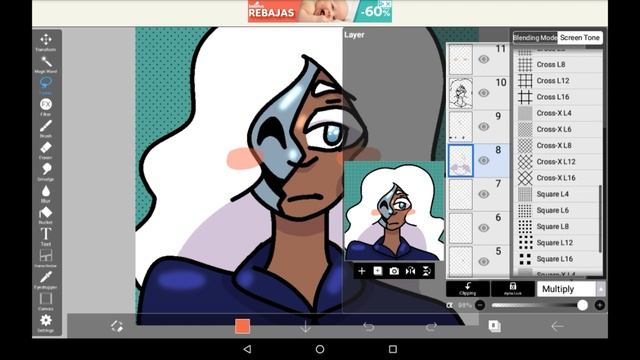Viewport: 640px width, 360px height.
Task: Select layer 10 line art thumbnail
Action: (x=461, y=93)
